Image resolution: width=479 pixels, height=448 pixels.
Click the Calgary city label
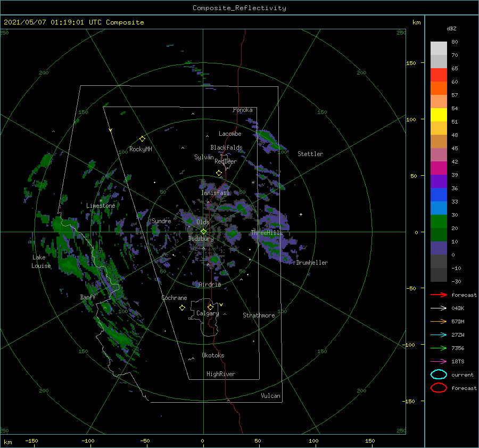click(208, 313)
